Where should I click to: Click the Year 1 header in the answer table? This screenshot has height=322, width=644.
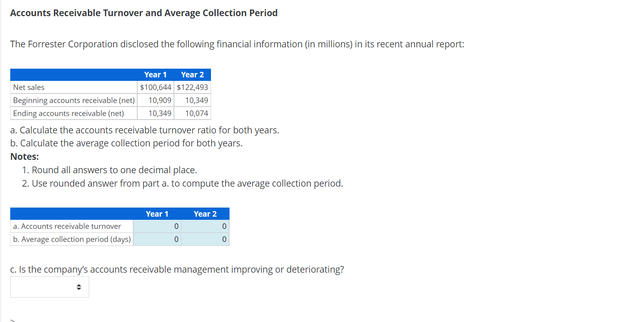tap(157, 213)
